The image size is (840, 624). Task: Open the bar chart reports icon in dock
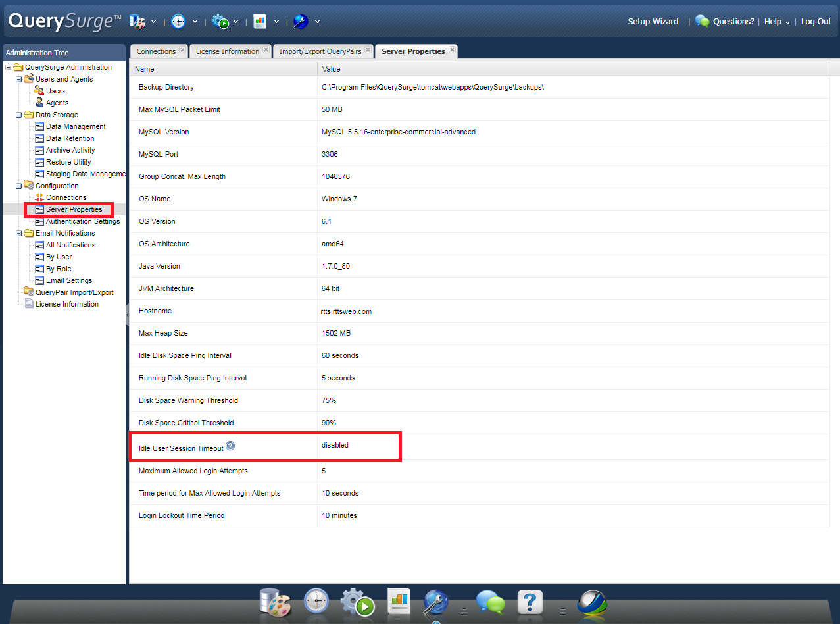(x=399, y=601)
